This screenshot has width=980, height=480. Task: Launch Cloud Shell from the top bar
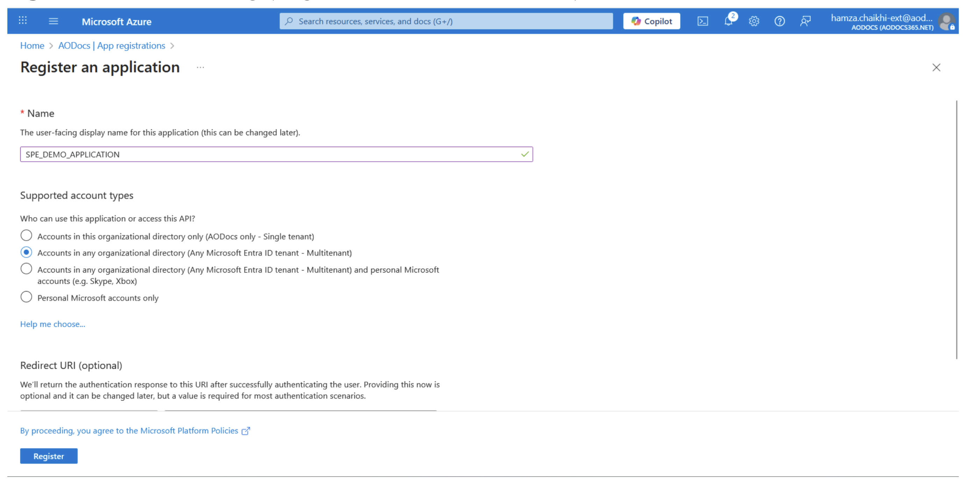pyautogui.click(x=702, y=21)
